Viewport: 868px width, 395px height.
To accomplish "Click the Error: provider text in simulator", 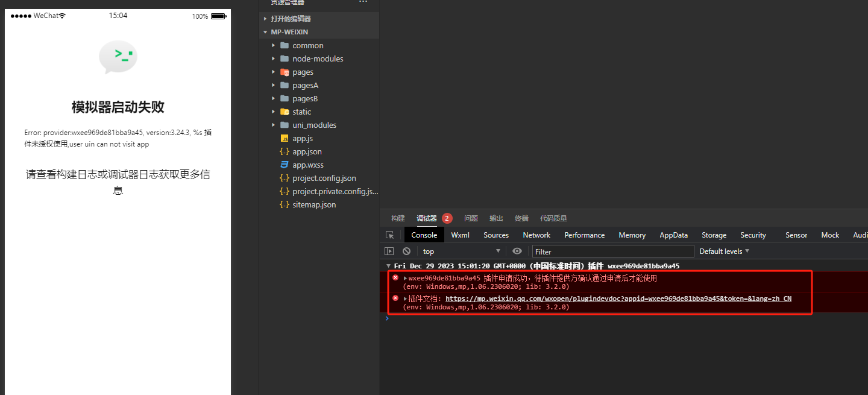I will [118, 138].
